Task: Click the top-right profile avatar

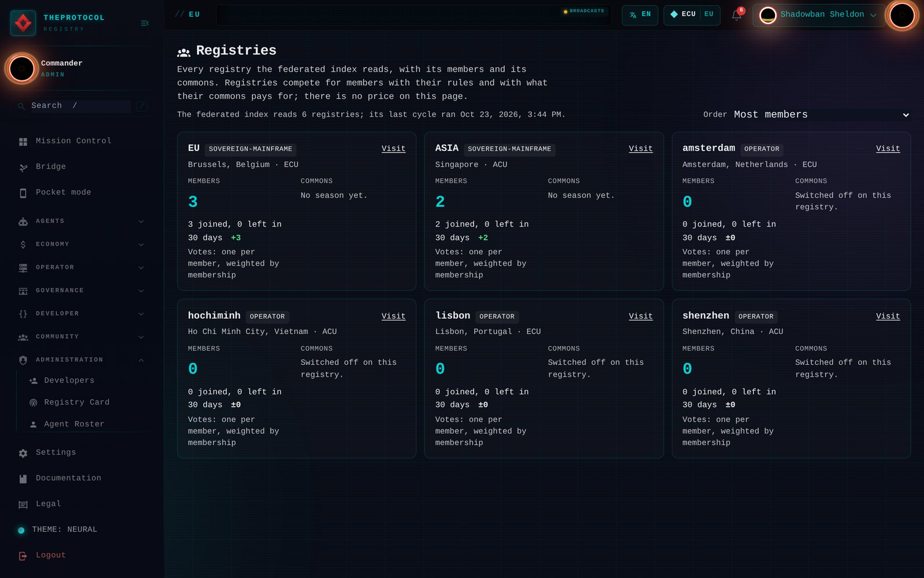Action: 902,15
